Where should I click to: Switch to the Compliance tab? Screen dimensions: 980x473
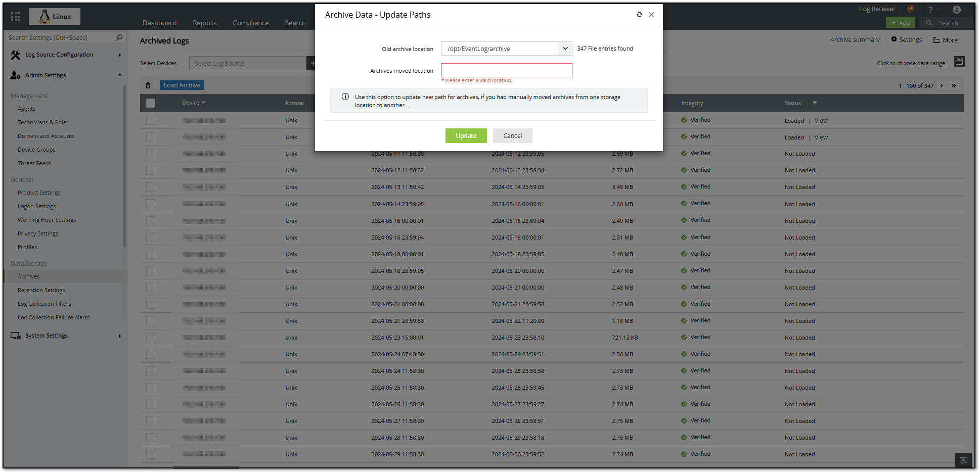[250, 23]
